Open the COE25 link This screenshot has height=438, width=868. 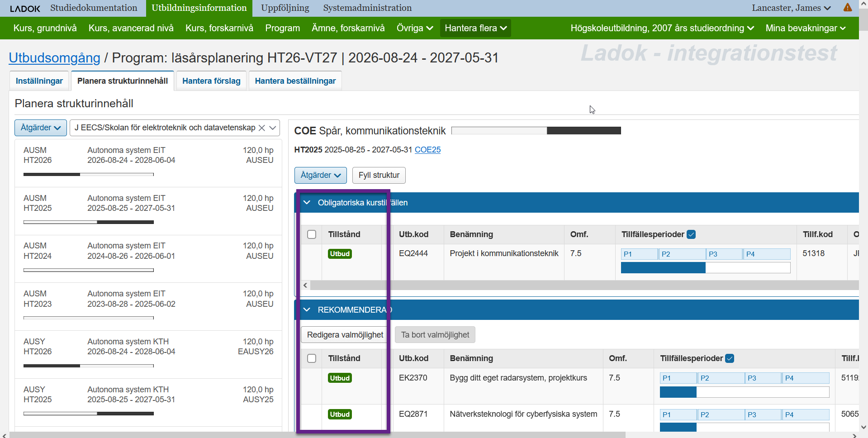click(427, 150)
